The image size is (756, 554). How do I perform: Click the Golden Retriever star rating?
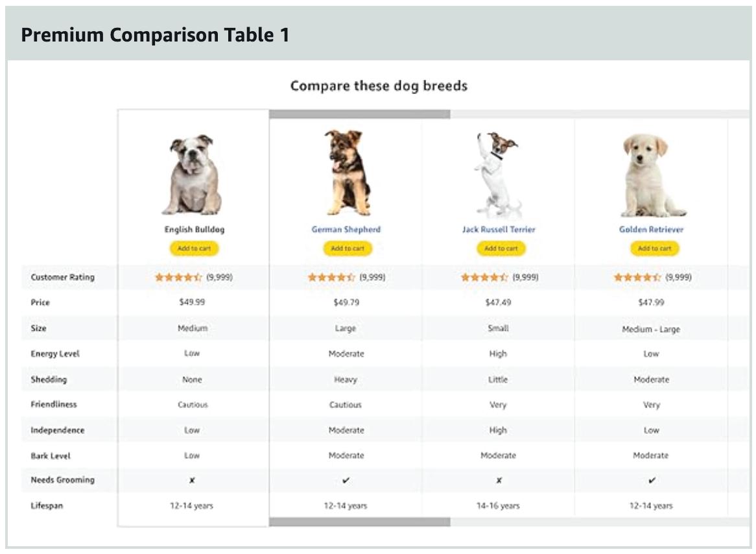pyautogui.click(x=637, y=277)
